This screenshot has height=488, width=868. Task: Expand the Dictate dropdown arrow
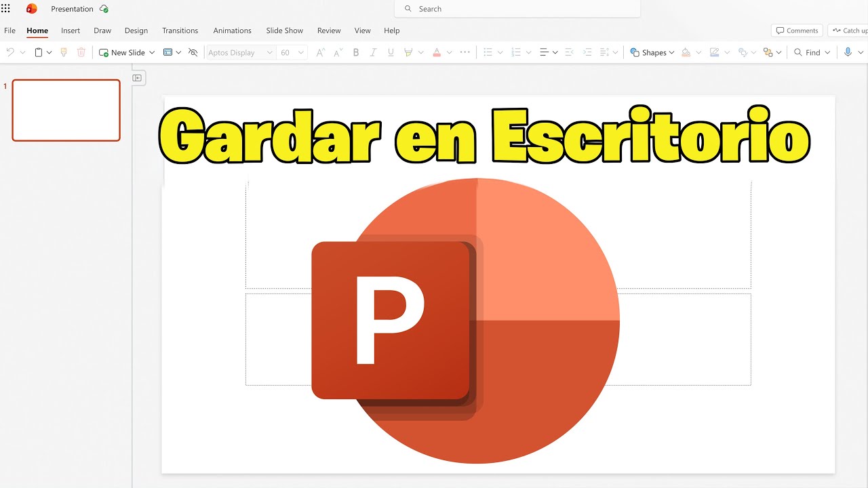click(861, 52)
